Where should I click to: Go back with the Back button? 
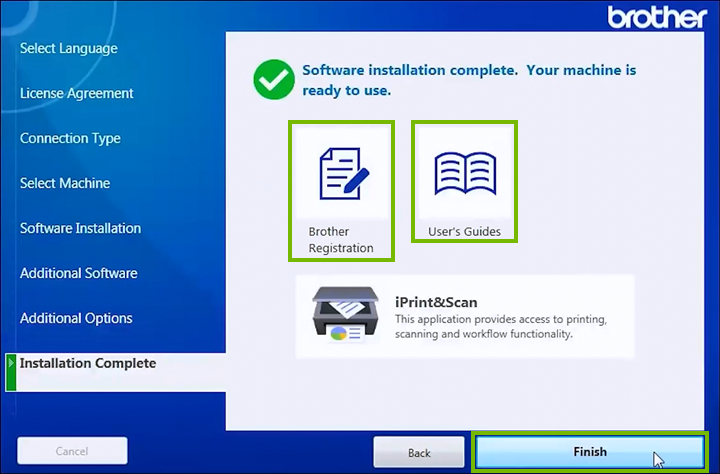click(x=419, y=452)
